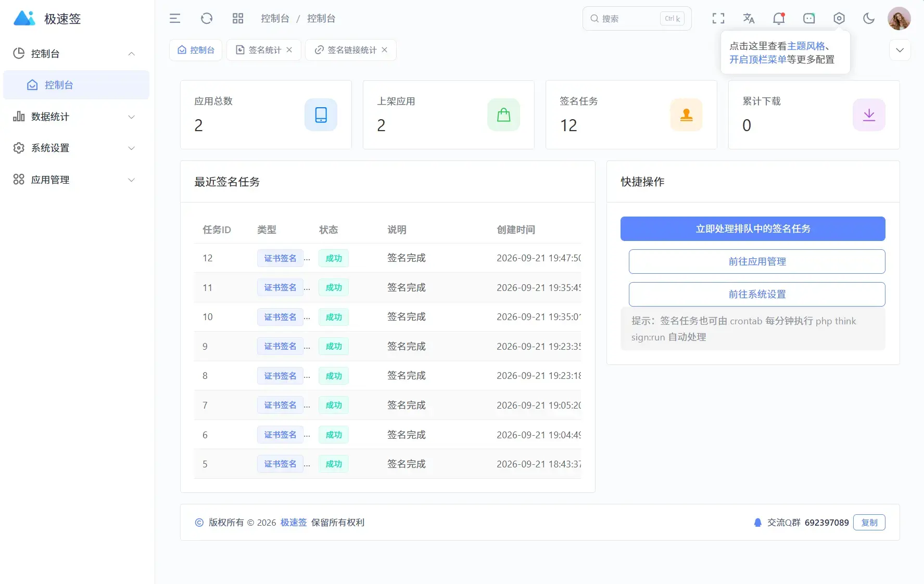Close the 签名链接统计 tab

(x=385, y=50)
